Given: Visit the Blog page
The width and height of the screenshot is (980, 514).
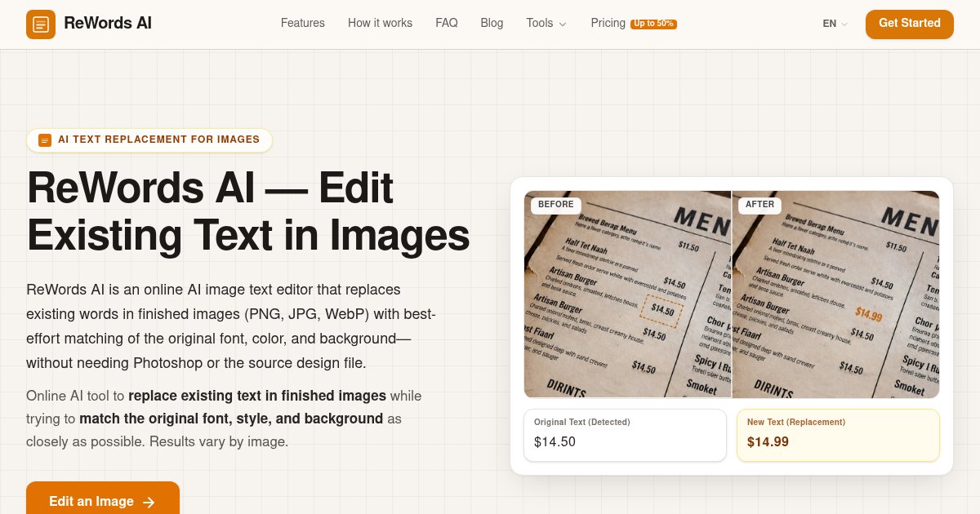Looking at the screenshot, I should click(492, 24).
